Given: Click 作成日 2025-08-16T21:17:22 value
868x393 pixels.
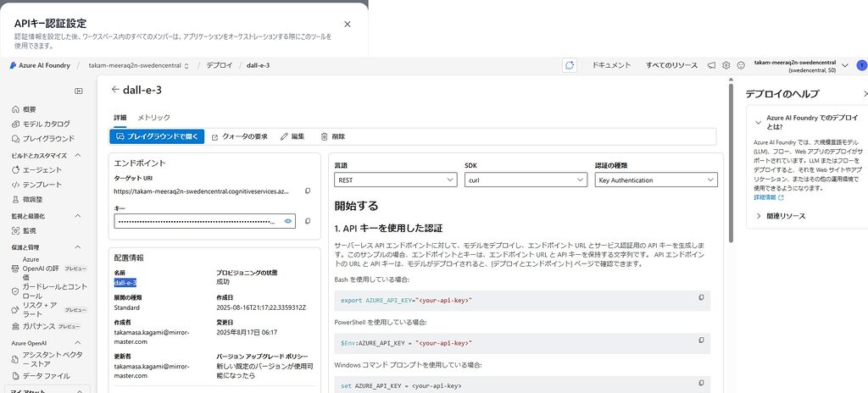Looking at the screenshot, I should [x=261, y=307].
